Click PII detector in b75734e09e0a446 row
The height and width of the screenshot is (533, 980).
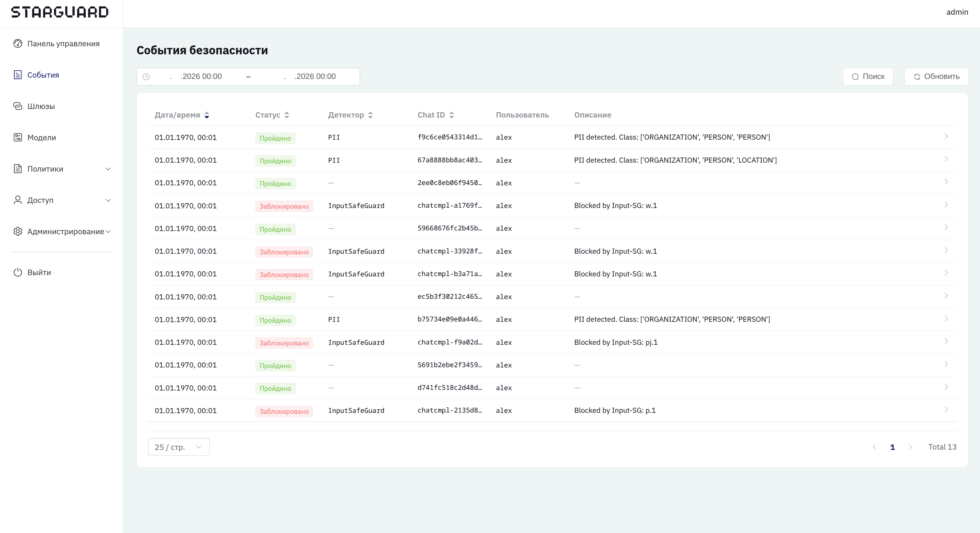tap(334, 319)
